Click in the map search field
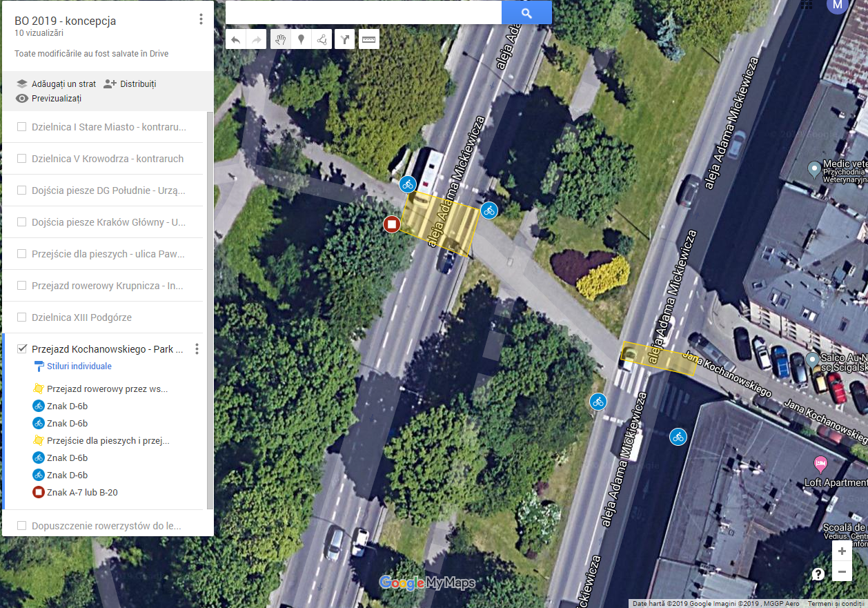 [364, 12]
